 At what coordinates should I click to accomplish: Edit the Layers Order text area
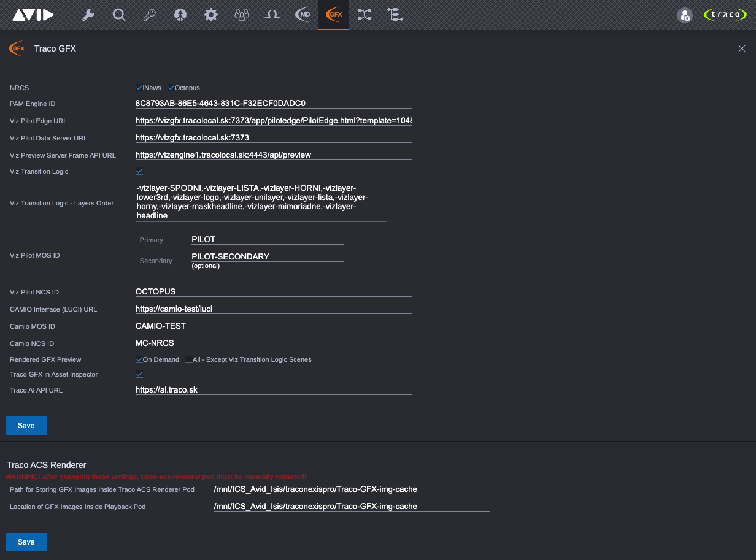tap(261, 202)
